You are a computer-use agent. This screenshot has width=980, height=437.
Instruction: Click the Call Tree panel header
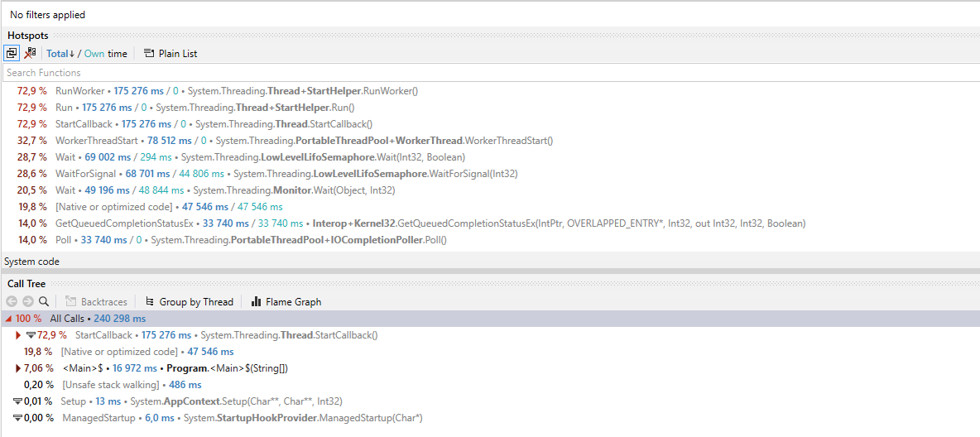click(x=490, y=284)
